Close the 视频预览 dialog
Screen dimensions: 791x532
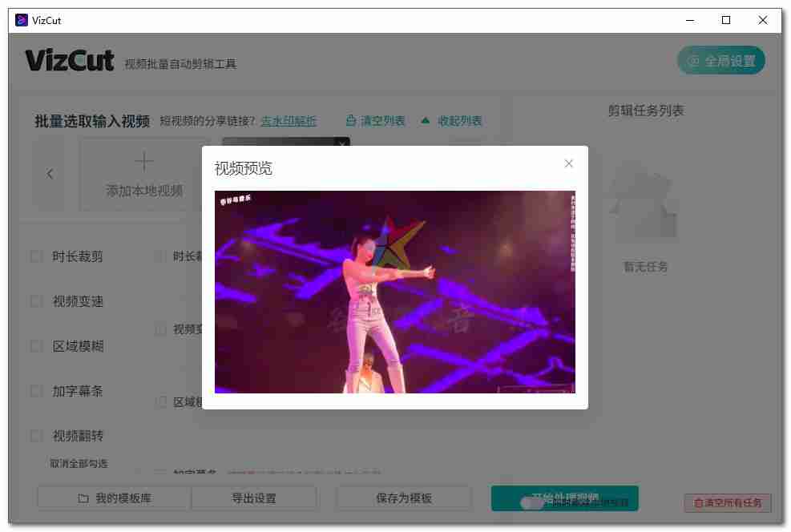pyautogui.click(x=568, y=163)
